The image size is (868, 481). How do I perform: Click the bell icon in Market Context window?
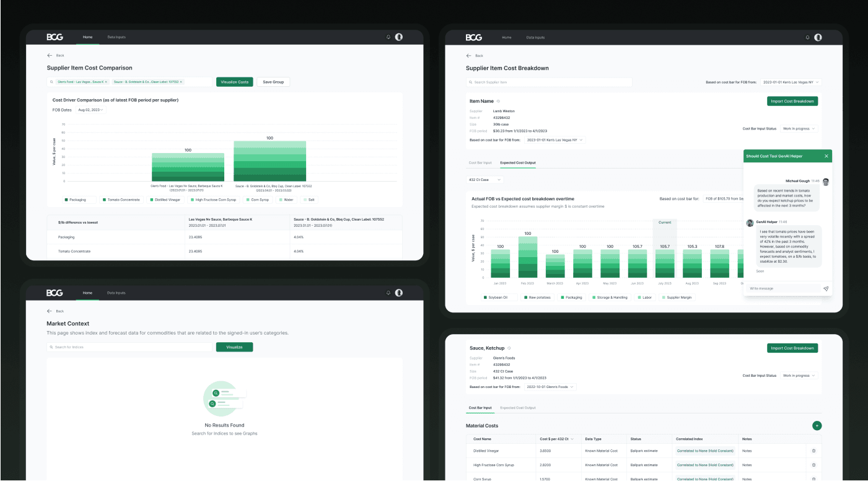pyautogui.click(x=388, y=293)
